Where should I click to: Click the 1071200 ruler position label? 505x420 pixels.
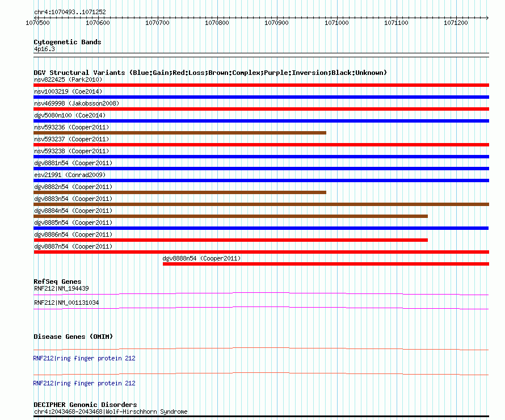click(x=456, y=23)
